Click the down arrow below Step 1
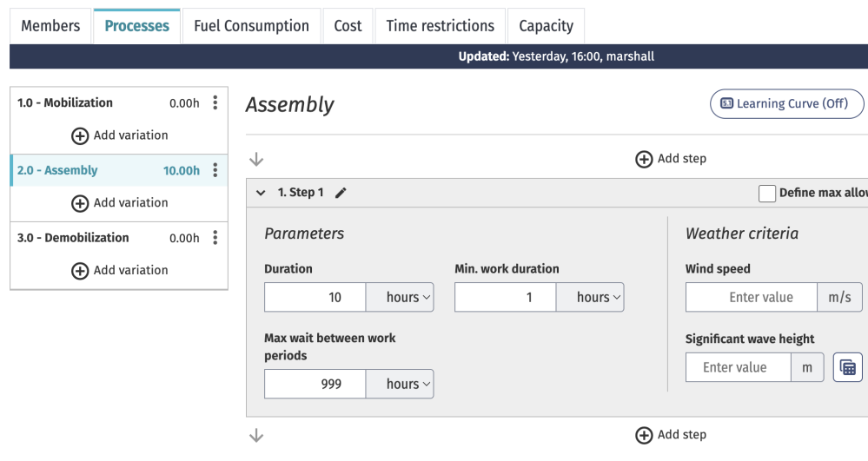This screenshot has width=868, height=461. pyautogui.click(x=256, y=436)
